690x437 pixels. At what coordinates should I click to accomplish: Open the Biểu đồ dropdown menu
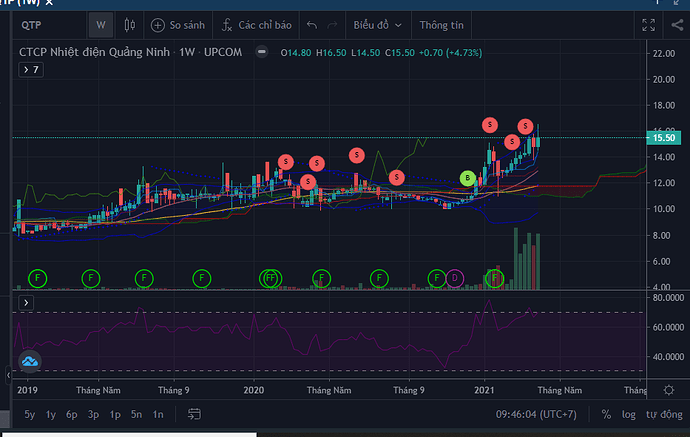[x=379, y=25]
